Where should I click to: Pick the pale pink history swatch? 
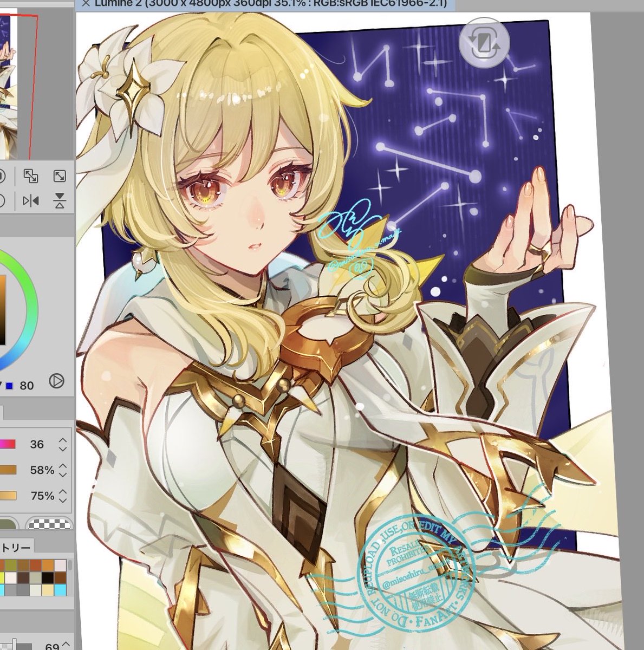60,565
